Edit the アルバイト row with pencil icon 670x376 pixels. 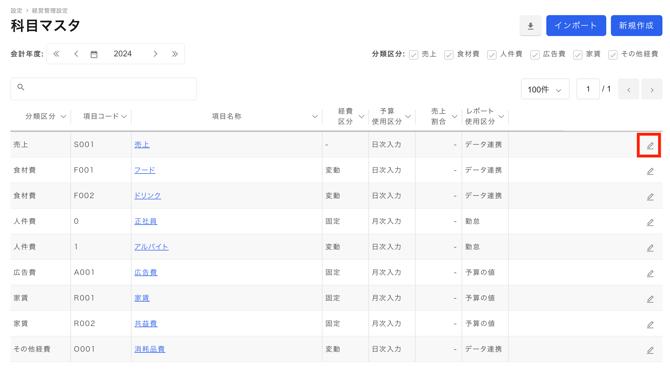(650, 248)
